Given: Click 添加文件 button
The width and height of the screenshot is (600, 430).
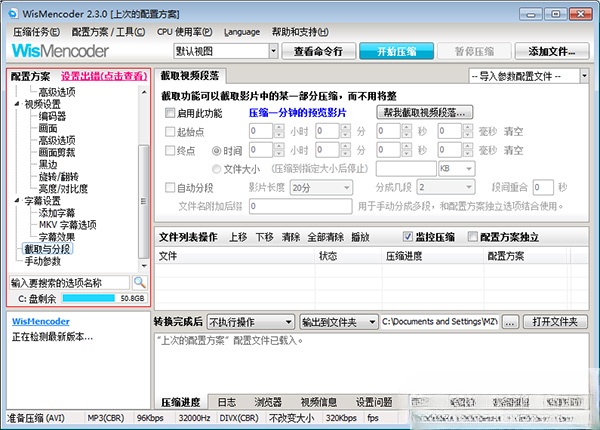Looking at the screenshot, I should coord(552,51).
